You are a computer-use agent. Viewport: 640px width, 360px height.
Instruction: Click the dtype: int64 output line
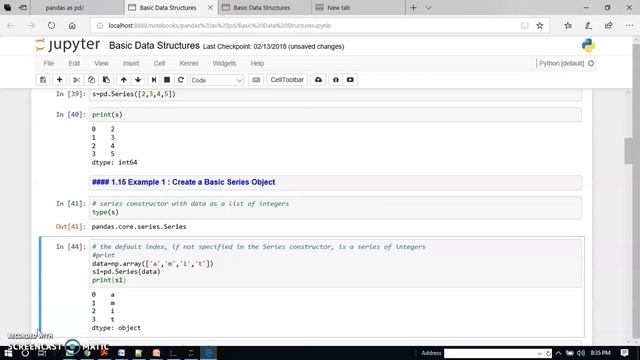coord(114,162)
